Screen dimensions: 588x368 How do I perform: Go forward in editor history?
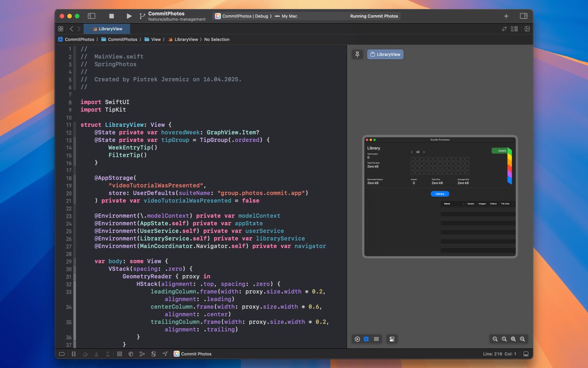point(78,29)
